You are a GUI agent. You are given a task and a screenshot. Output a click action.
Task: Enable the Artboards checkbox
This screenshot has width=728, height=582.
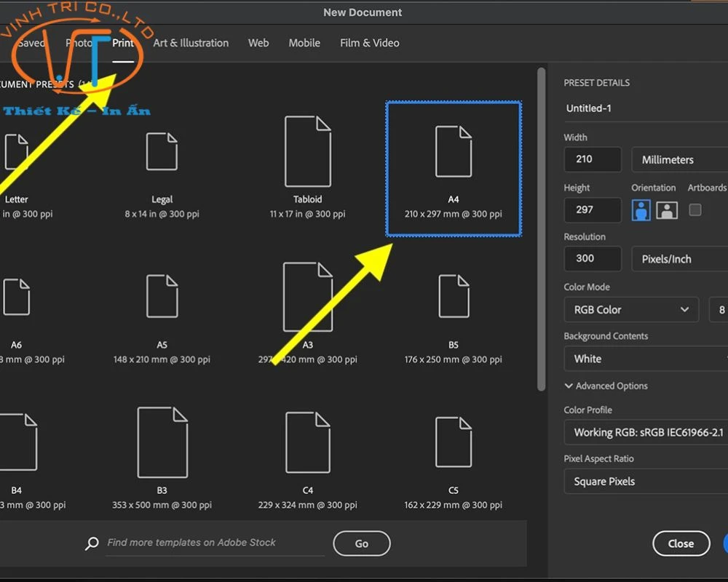click(695, 210)
